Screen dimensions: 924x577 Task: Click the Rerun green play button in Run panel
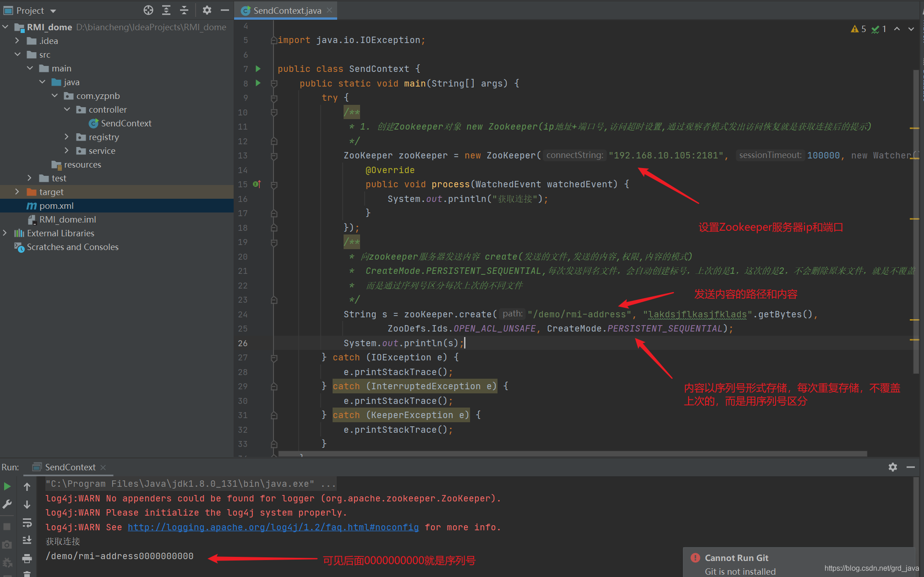[x=7, y=486]
